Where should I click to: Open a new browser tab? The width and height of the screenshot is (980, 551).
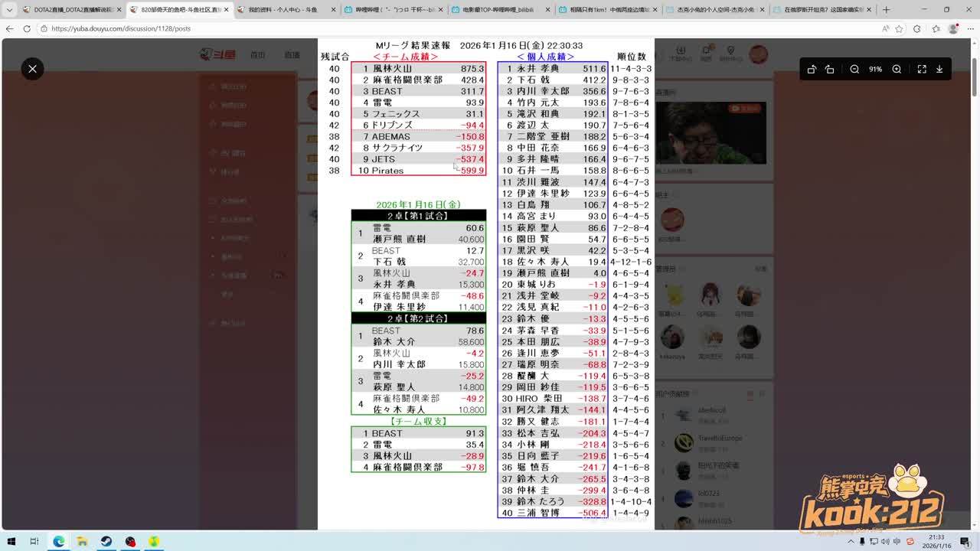886,10
